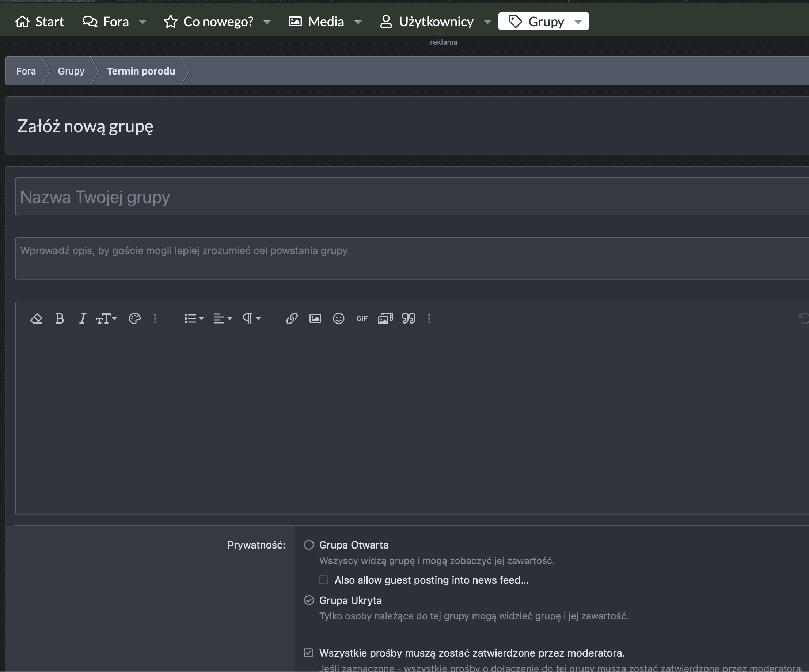Toggle bold text formatting
This screenshot has width=809, height=672.
click(59, 319)
